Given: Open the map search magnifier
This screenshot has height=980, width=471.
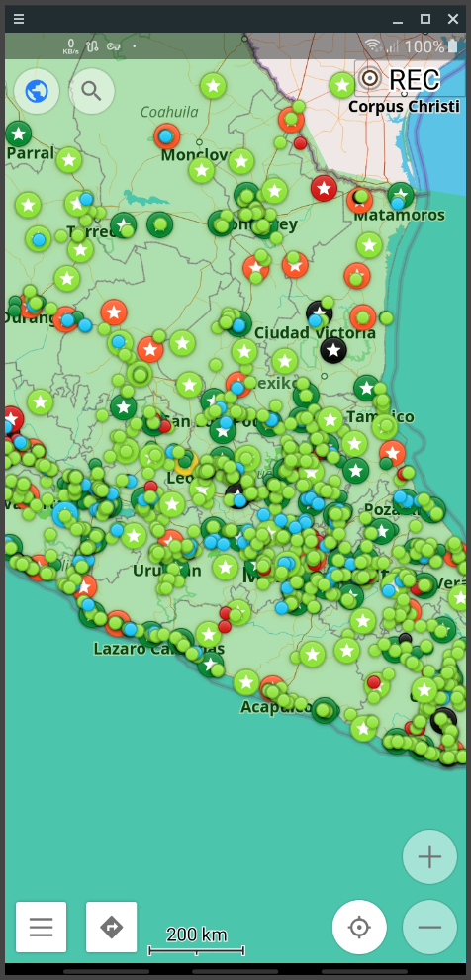Looking at the screenshot, I should click(x=92, y=91).
